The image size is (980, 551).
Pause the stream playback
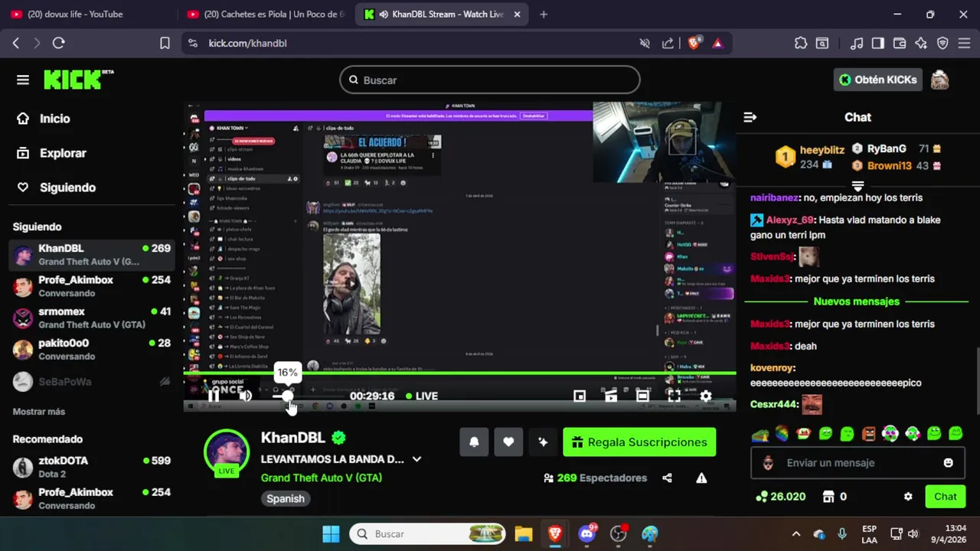tap(214, 396)
